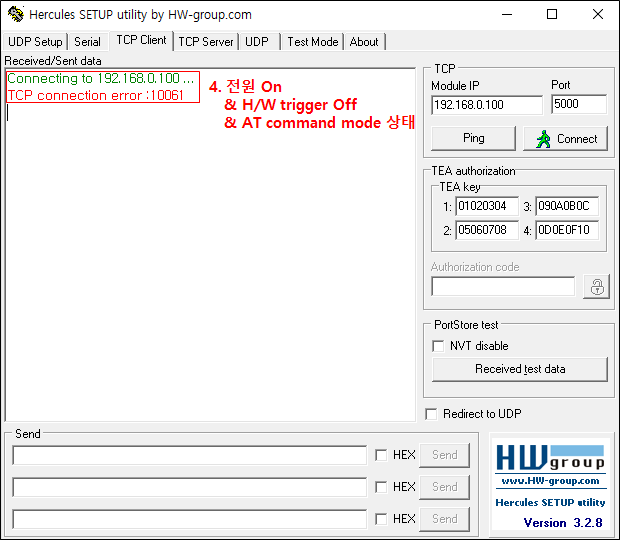Toggle Redirect to UDP checkbox
Viewport: 620px width, 540px height.
point(431,414)
